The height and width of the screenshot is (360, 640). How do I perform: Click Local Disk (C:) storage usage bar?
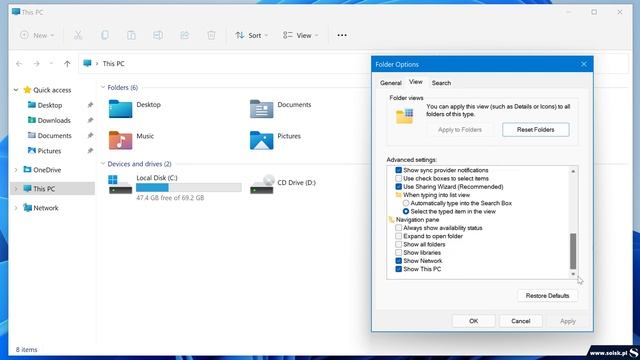tap(189, 187)
